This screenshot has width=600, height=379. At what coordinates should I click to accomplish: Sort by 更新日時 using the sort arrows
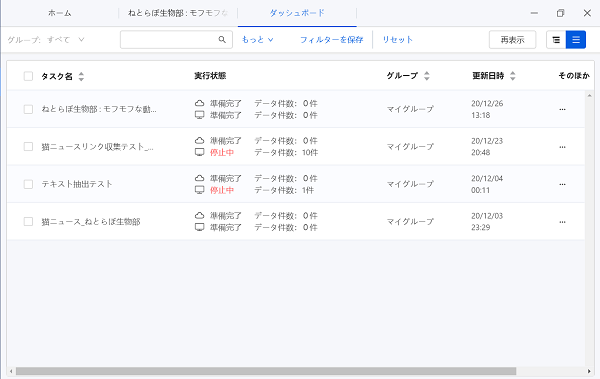[513, 76]
